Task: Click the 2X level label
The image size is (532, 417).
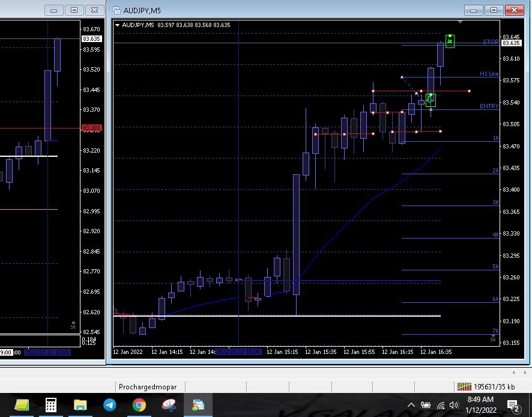Action: [496, 171]
